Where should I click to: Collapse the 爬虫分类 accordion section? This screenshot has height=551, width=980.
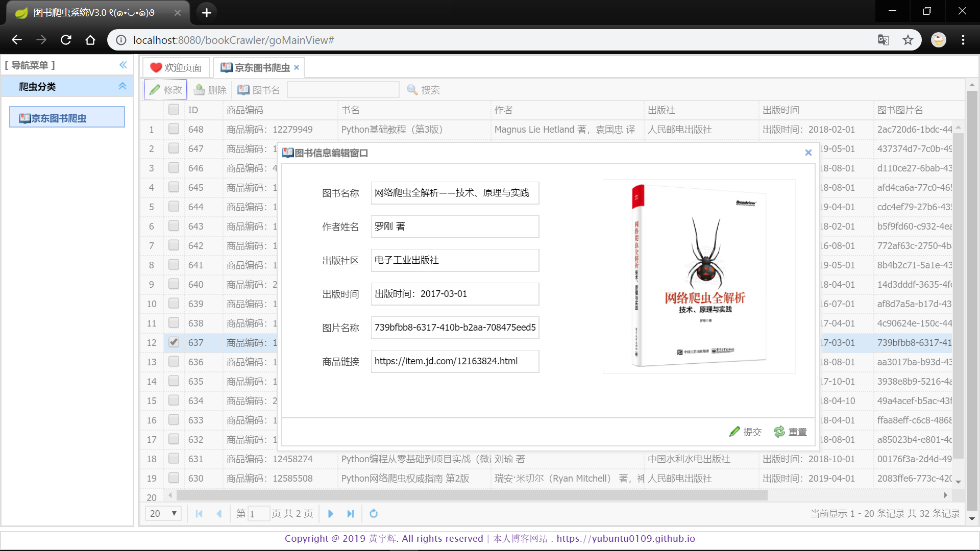tap(122, 86)
